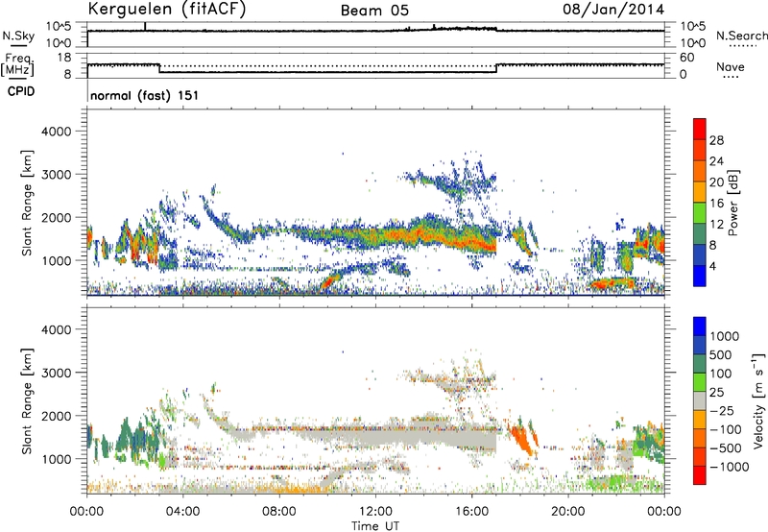
Task: Click the "1000" positive velocity colorbar label
Action: (725, 336)
